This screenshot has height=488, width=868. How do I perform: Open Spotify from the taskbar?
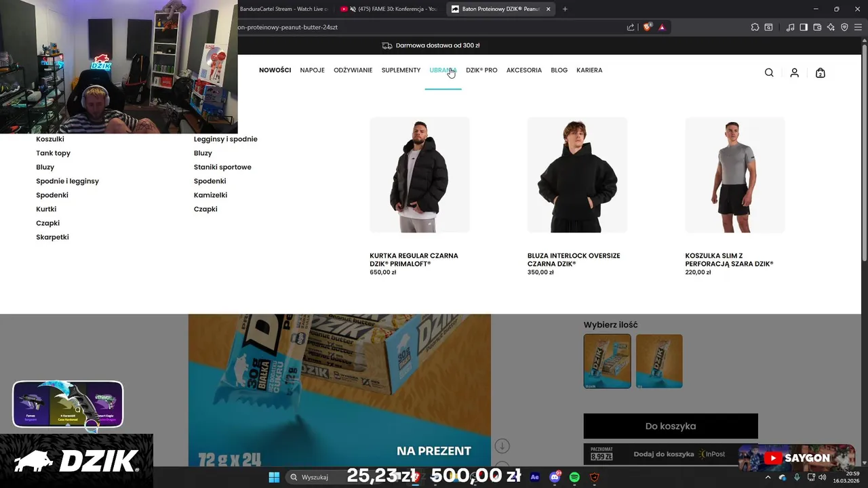point(574,477)
